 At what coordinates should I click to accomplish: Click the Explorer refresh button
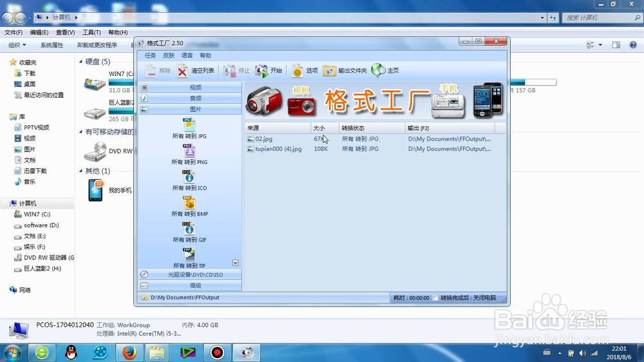[553, 17]
